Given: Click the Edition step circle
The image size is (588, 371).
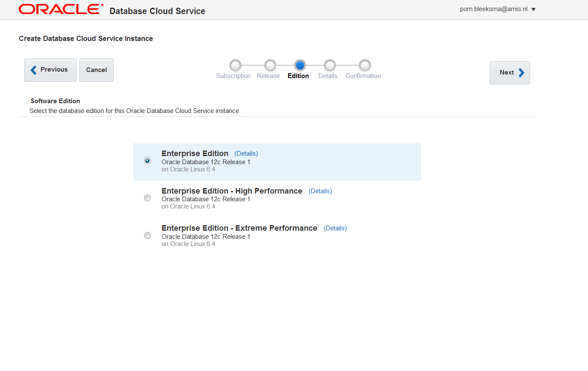Looking at the screenshot, I should coord(300,65).
